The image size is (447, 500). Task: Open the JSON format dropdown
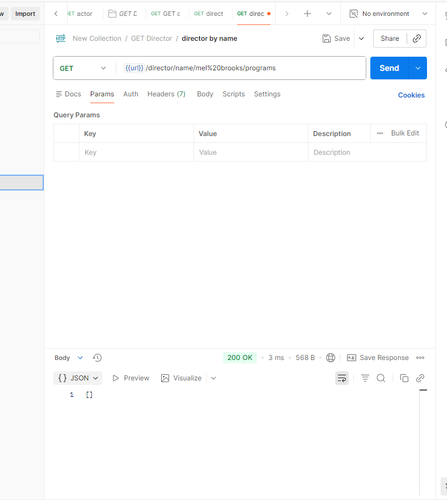tap(78, 378)
